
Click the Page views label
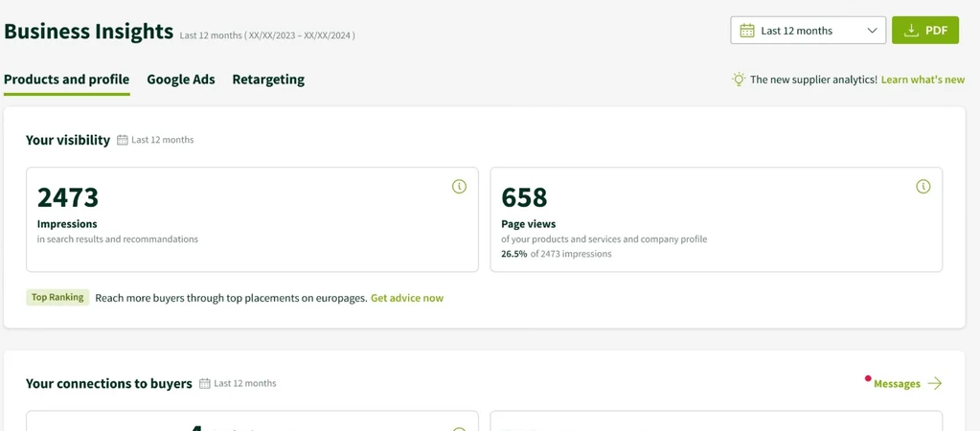pyautogui.click(x=528, y=223)
